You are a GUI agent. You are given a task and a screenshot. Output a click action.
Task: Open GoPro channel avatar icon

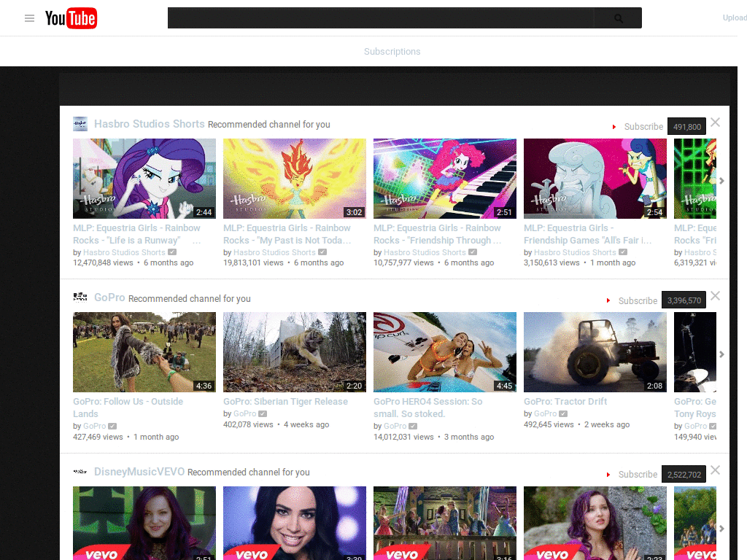click(80, 297)
